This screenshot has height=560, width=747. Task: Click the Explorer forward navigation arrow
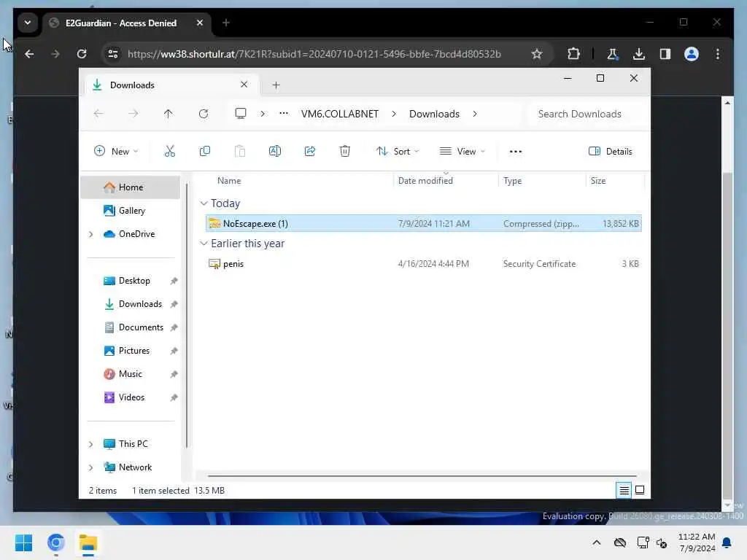point(133,114)
